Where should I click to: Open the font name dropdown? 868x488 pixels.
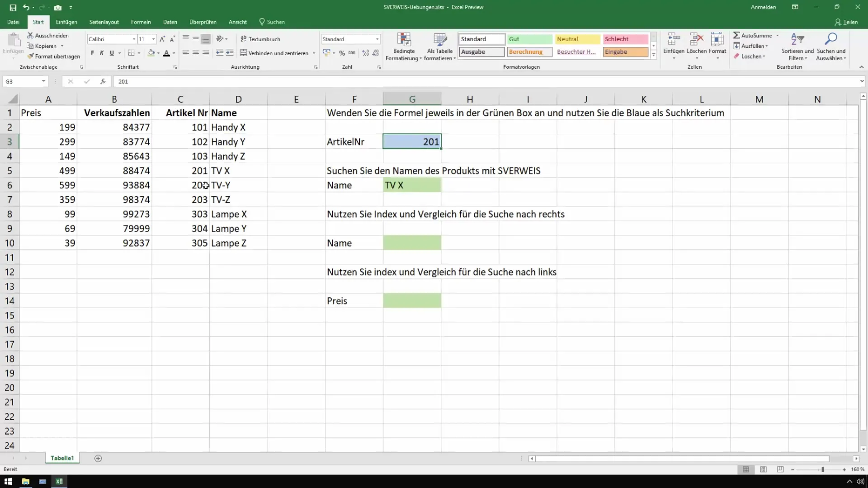coord(134,39)
